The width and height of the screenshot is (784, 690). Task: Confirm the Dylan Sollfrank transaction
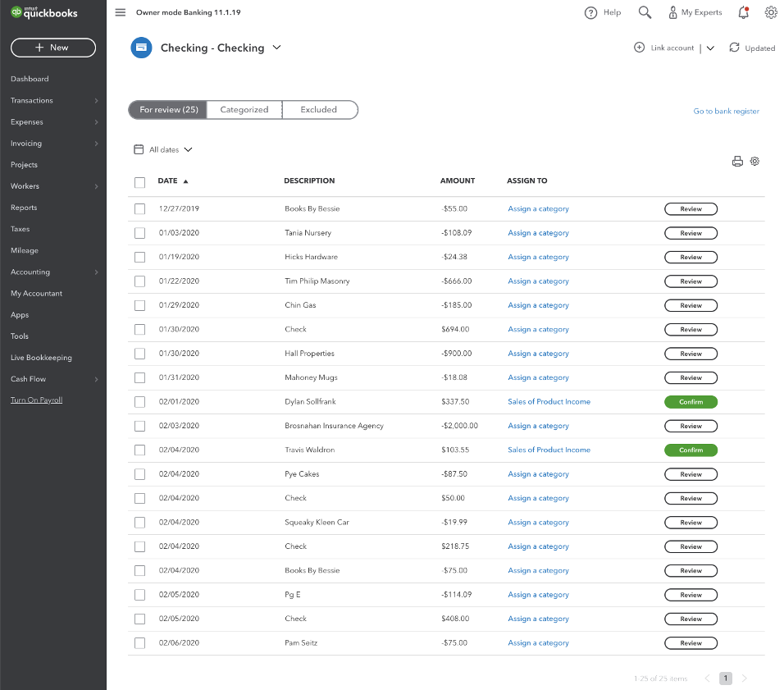pos(691,402)
